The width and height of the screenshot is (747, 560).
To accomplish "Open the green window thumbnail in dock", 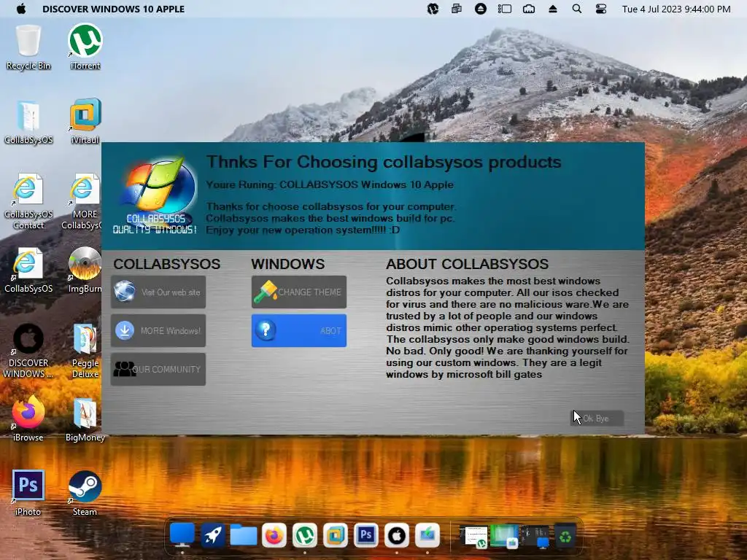I will point(504,536).
